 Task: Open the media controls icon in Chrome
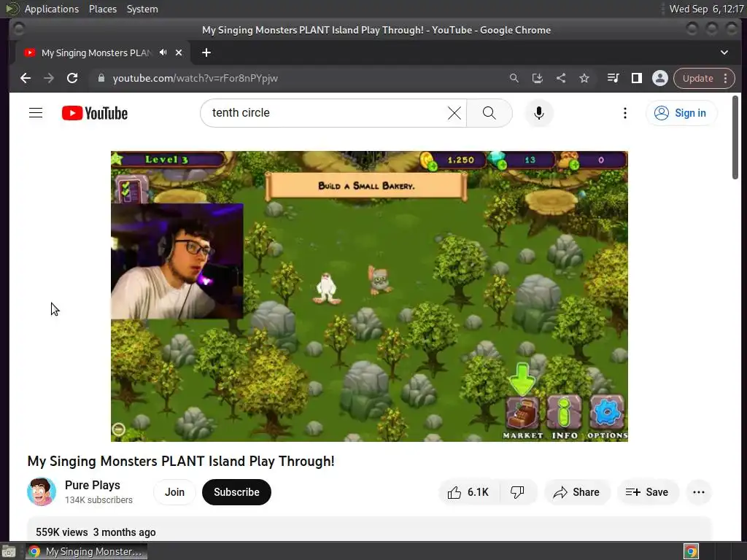(x=613, y=78)
